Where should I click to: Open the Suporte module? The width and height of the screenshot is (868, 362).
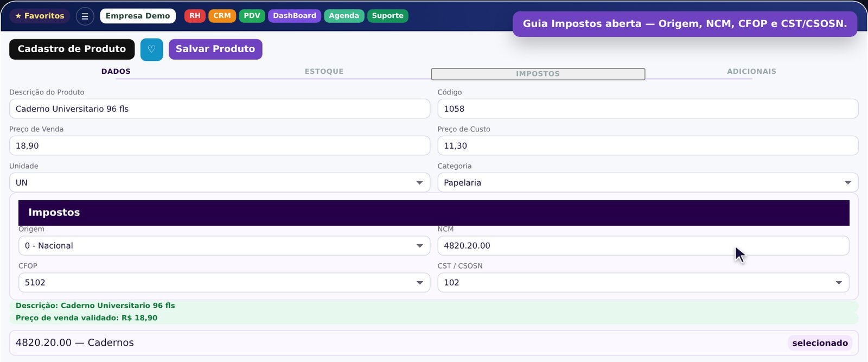pos(387,16)
